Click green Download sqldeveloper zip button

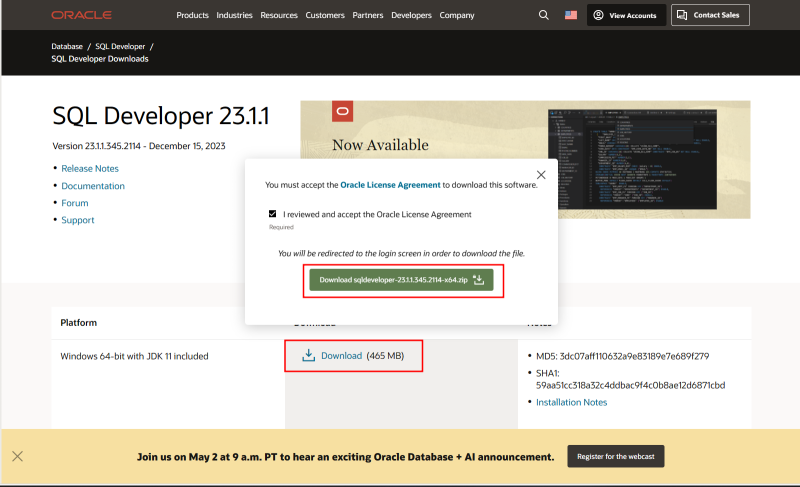click(x=402, y=280)
